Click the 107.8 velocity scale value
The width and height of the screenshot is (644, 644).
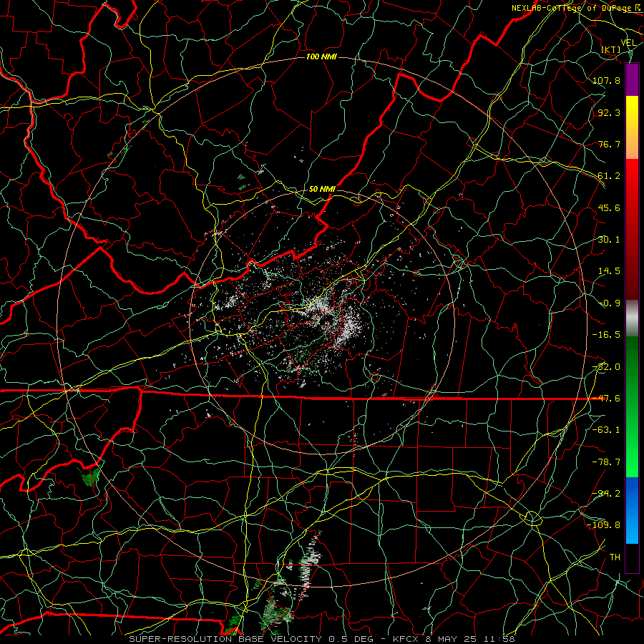(606, 80)
